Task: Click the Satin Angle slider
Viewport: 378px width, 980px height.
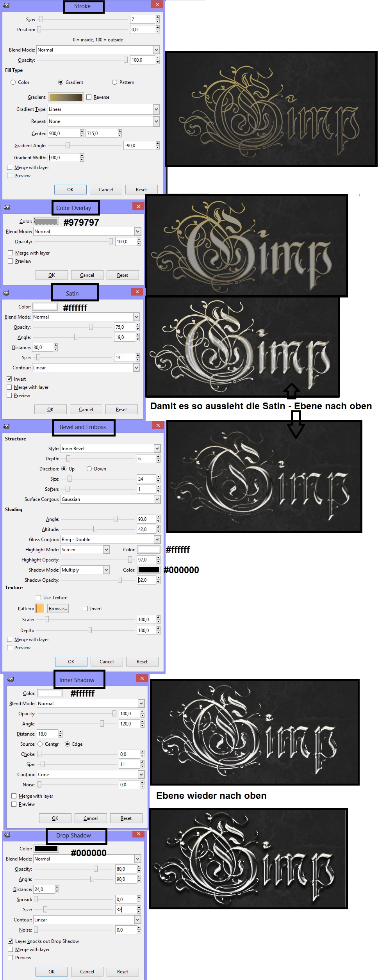Action: [72, 337]
